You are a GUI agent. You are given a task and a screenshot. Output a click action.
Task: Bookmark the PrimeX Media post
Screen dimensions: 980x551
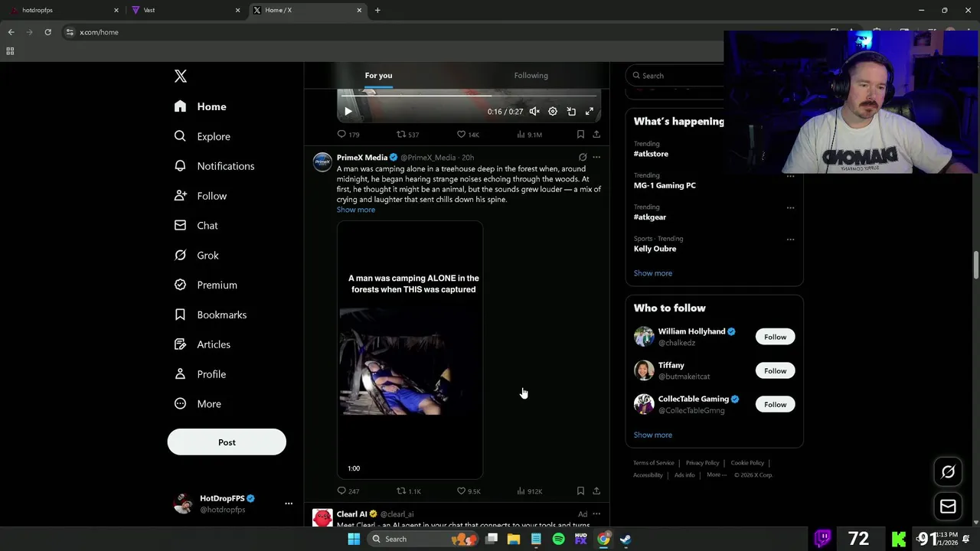580,491
